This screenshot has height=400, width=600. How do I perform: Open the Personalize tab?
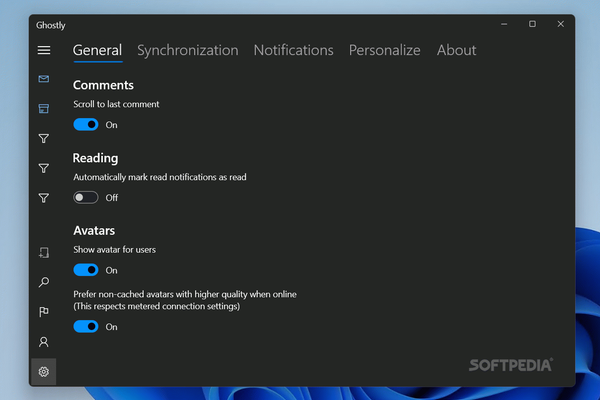(385, 50)
